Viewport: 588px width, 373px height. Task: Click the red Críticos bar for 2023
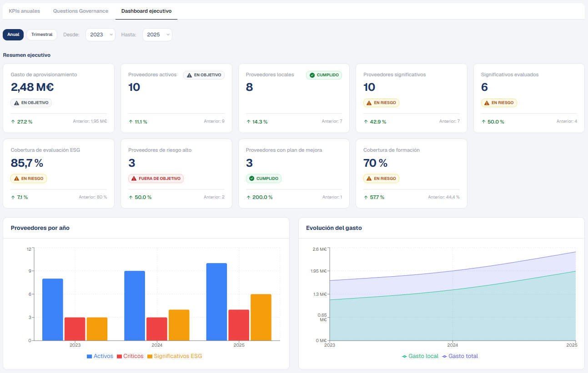coord(75,329)
